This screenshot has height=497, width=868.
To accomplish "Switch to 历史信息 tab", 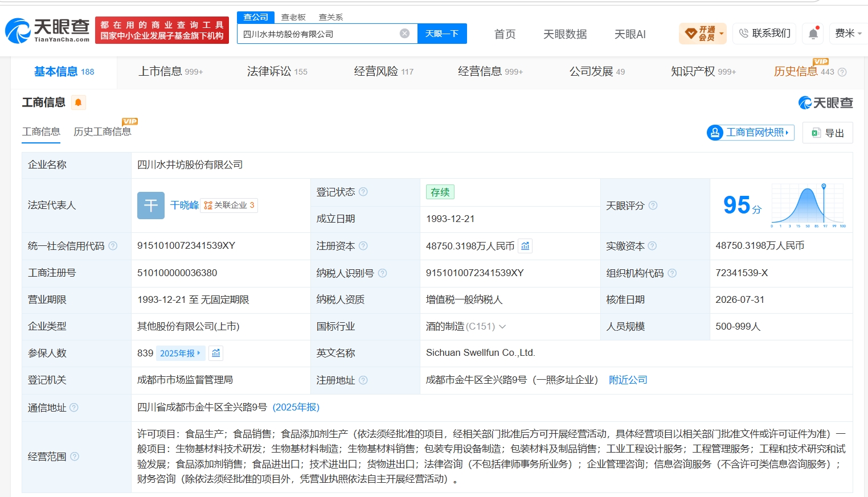I will pyautogui.click(x=804, y=72).
